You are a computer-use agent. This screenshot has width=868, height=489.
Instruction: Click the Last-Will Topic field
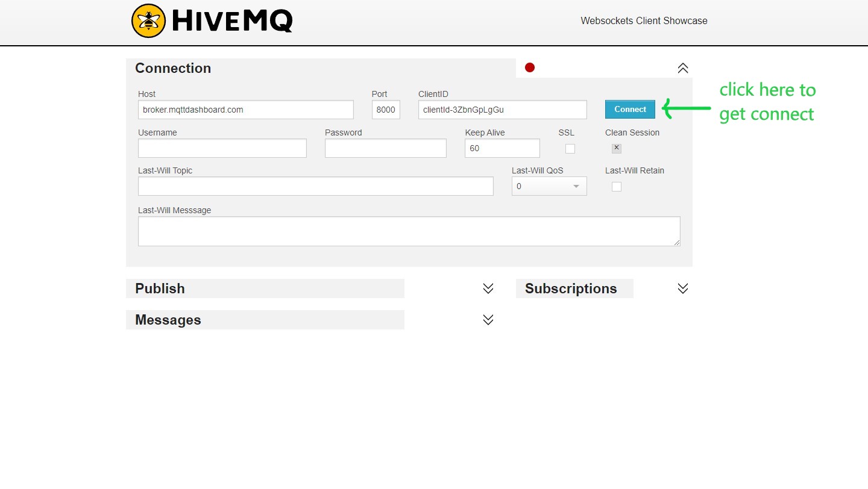[x=316, y=186]
